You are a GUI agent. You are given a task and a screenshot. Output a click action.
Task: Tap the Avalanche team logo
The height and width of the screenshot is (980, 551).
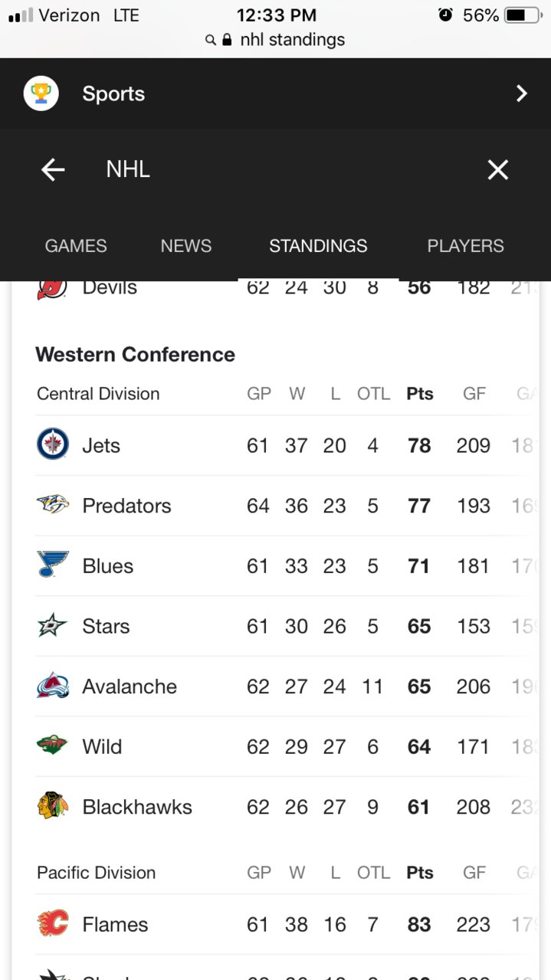53,686
